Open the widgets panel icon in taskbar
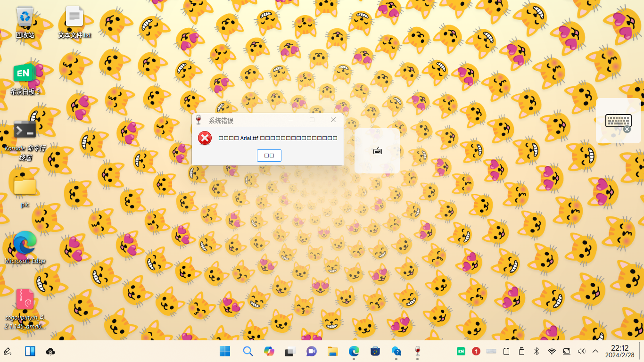Viewport: 644px width, 362px height. click(x=30, y=351)
